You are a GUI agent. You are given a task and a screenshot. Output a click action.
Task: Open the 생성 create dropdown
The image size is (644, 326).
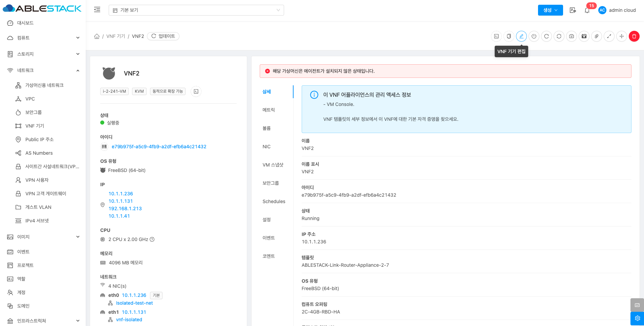pyautogui.click(x=550, y=10)
